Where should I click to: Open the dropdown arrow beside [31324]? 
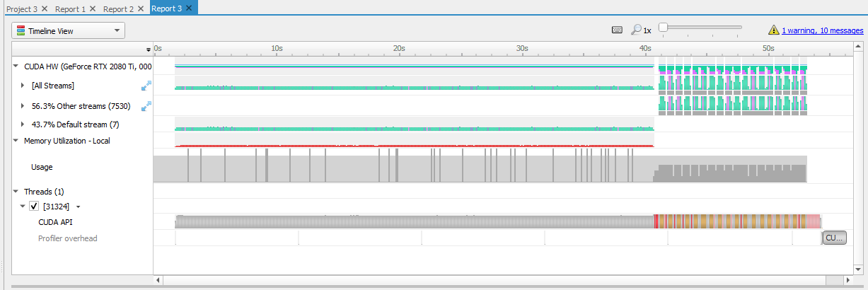click(x=79, y=207)
